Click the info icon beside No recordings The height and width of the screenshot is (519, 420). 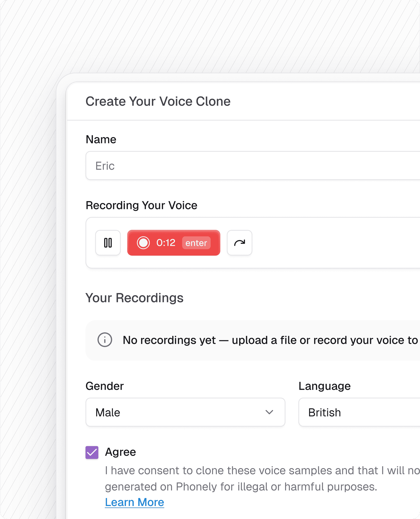click(105, 340)
